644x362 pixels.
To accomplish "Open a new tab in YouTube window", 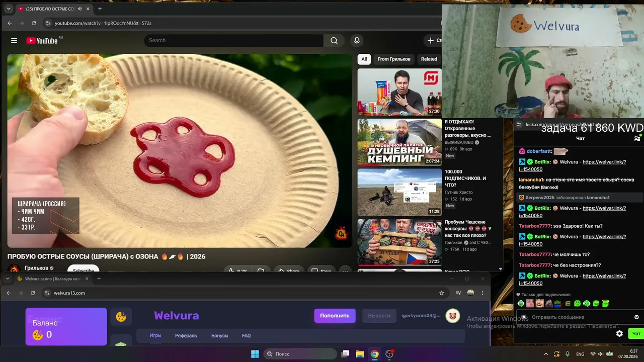I will coord(100,9).
